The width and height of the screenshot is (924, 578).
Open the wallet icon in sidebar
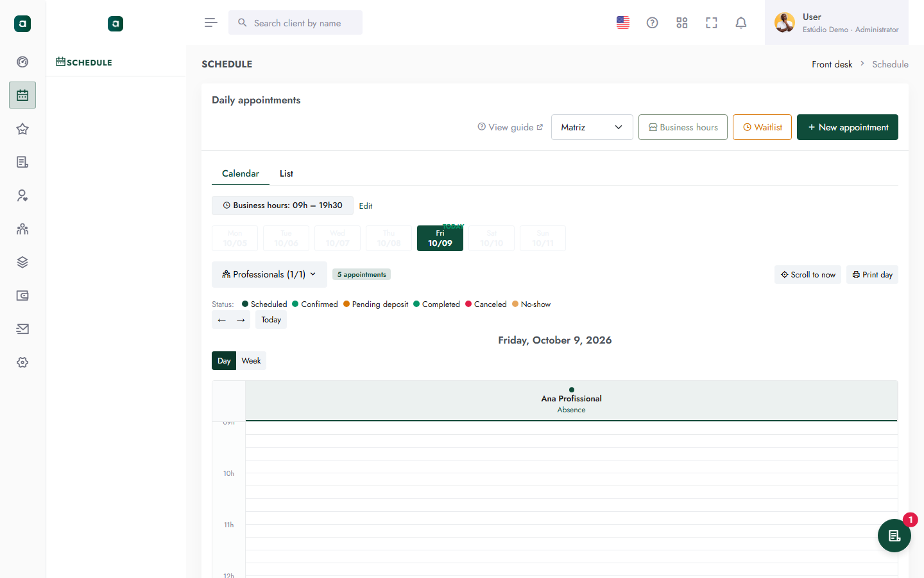click(x=22, y=296)
